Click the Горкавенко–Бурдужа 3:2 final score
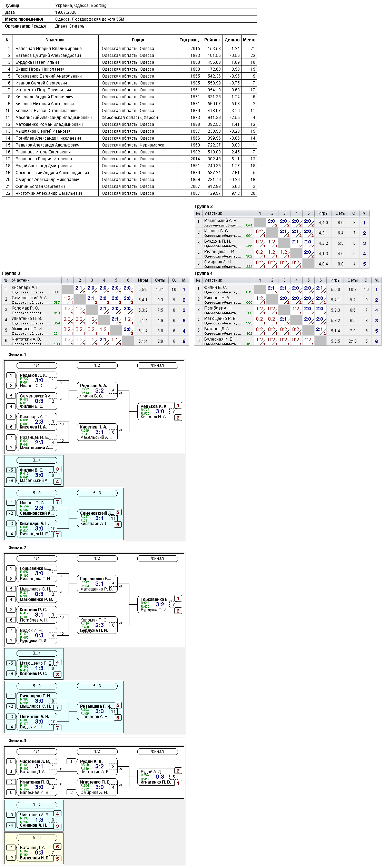The height and width of the screenshot is (868, 385). [x=160, y=604]
